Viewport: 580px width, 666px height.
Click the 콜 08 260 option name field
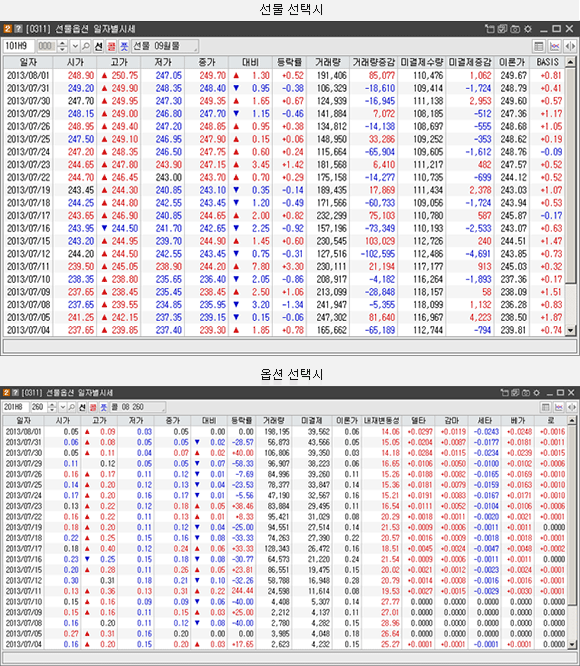pos(138,407)
